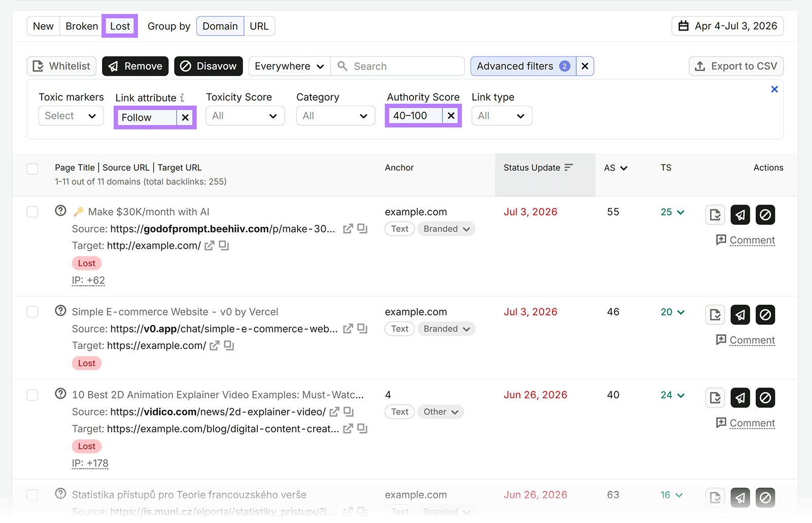
Task: Copy the target URL https://example.com/
Action: coord(229,346)
